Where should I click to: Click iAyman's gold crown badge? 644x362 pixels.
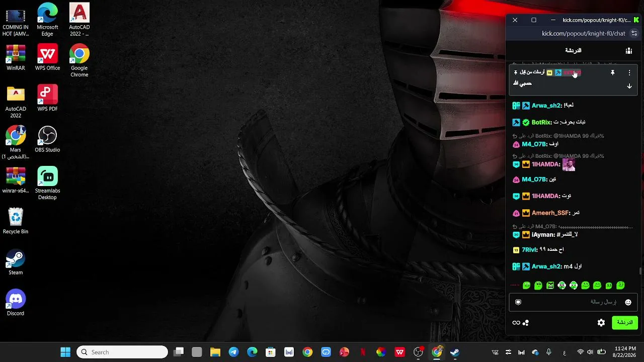526,235
